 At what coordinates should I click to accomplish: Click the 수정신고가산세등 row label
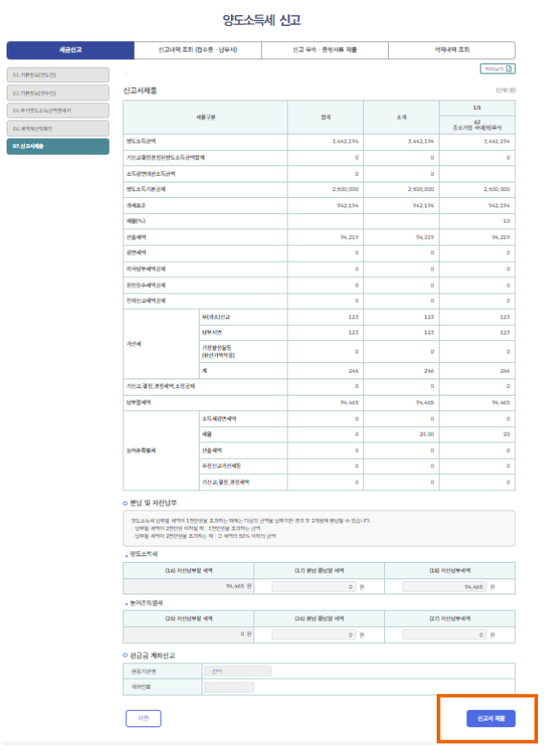(222, 466)
